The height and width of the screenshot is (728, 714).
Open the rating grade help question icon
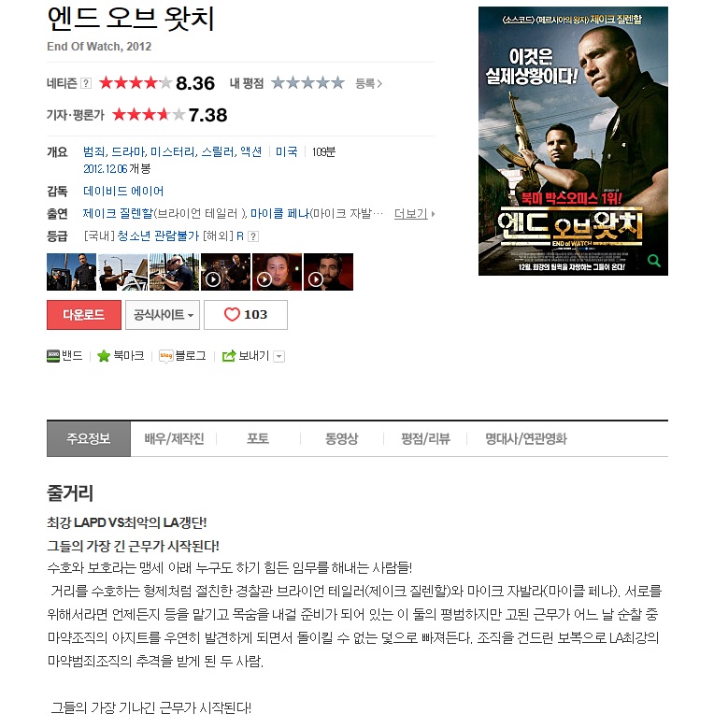[x=252, y=236]
